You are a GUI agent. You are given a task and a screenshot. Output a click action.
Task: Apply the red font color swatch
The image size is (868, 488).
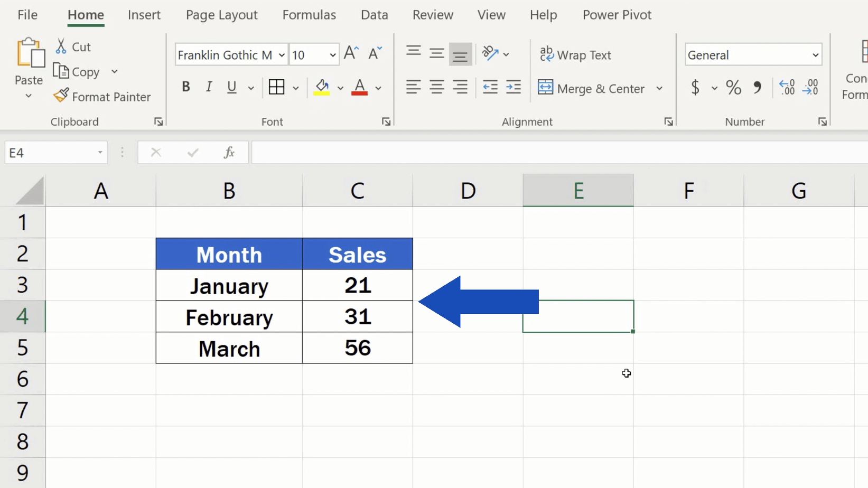tap(359, 93)
